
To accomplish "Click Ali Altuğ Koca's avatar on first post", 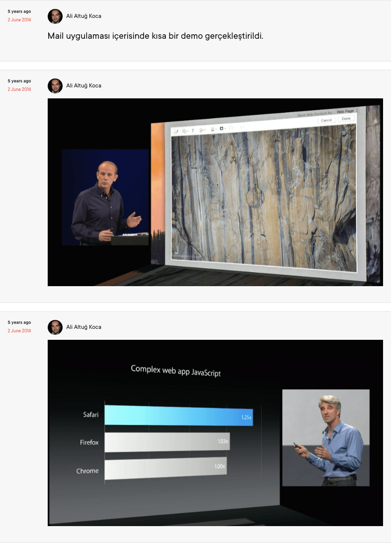I will point(55,16).
